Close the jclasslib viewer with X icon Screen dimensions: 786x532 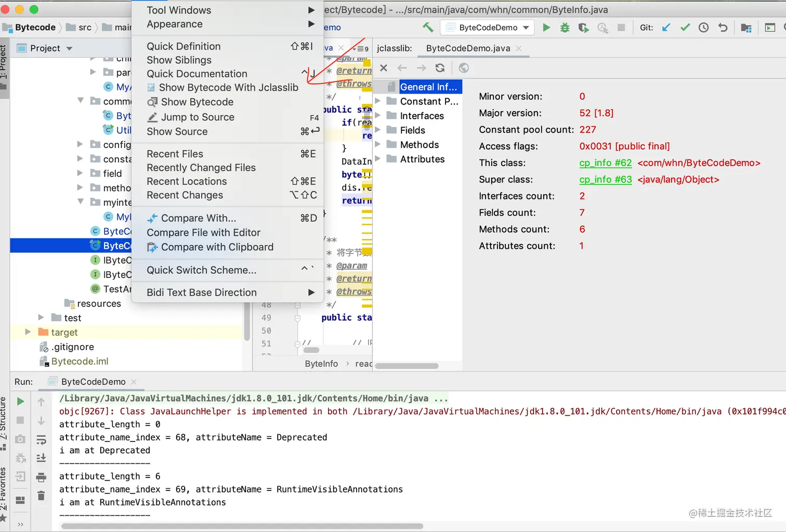[x=384, y=68]
